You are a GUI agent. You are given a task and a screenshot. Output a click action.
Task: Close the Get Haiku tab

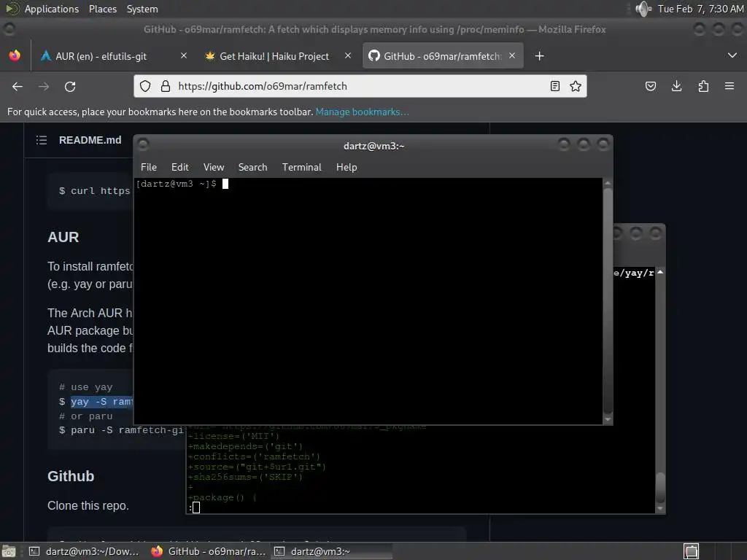[x=348, y=55]
